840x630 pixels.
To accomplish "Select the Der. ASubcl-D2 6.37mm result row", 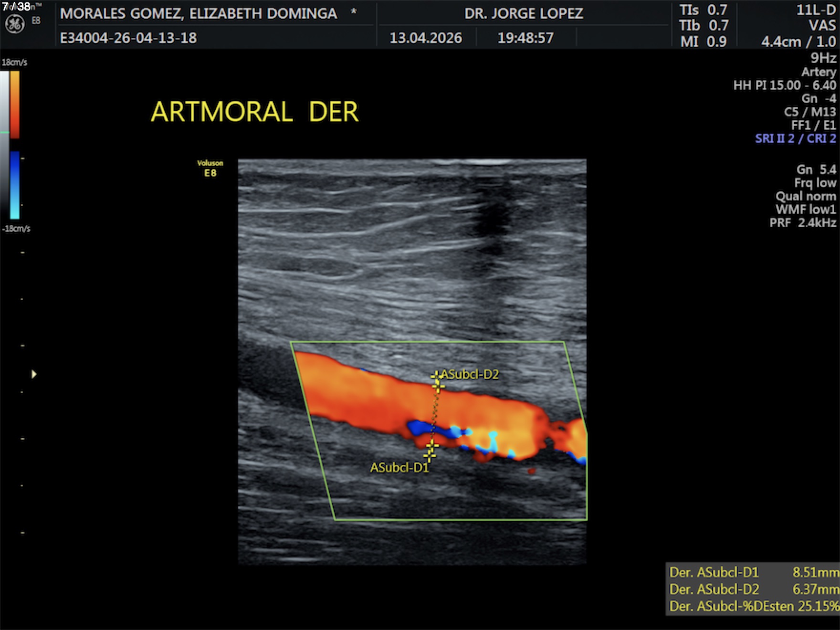I will pos(753,589).
